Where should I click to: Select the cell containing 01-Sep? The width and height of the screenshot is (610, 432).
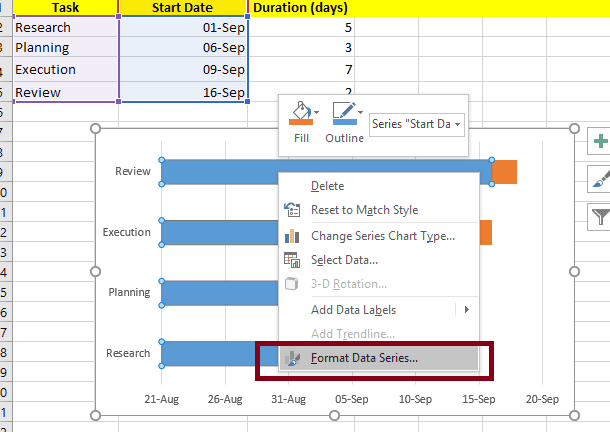click(181, 28)
